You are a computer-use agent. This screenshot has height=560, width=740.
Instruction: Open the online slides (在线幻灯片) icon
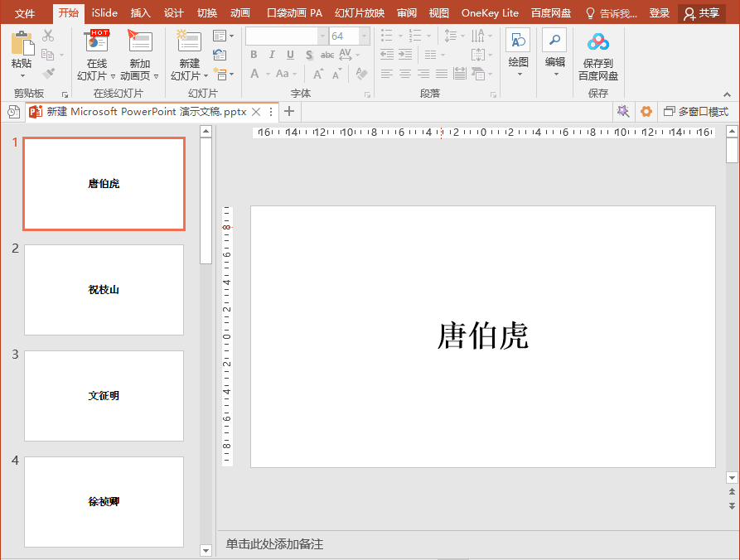pos(97,43)
